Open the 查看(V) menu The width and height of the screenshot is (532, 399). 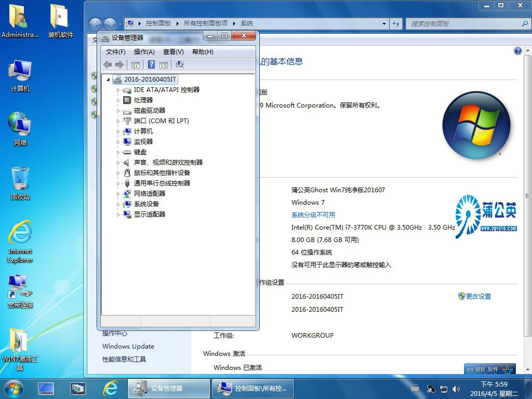[173, 52]
